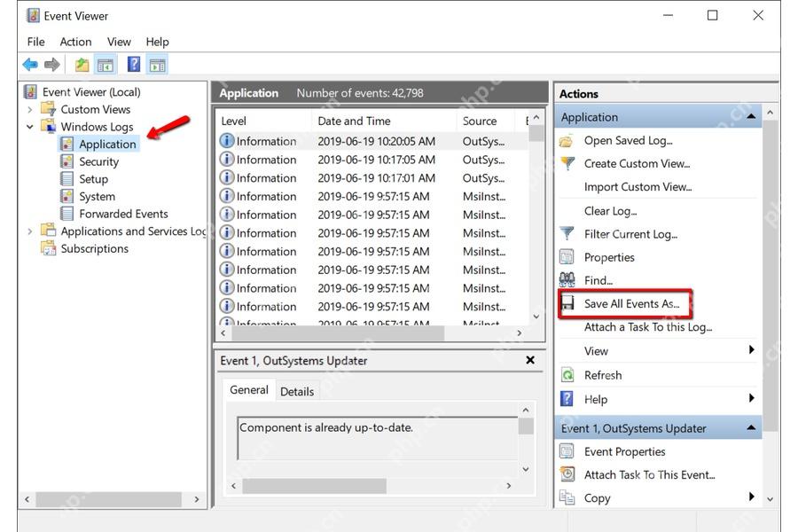The image size is (798, 532).
Task: Switch to the General tab
Action: pos(249,390)
